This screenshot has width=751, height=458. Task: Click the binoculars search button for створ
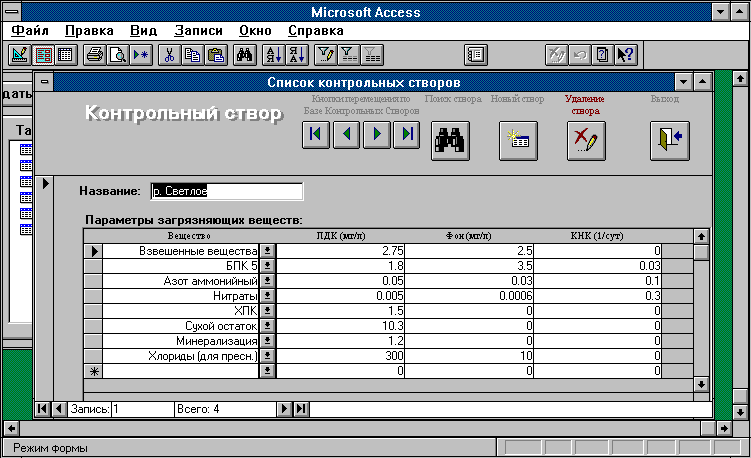point(450,140)
